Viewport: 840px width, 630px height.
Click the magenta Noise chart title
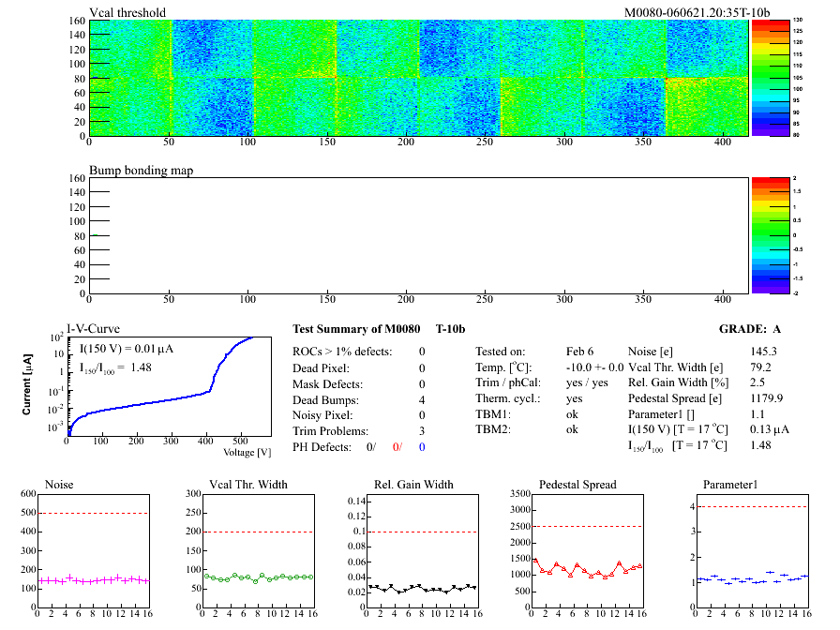(60, 485)
